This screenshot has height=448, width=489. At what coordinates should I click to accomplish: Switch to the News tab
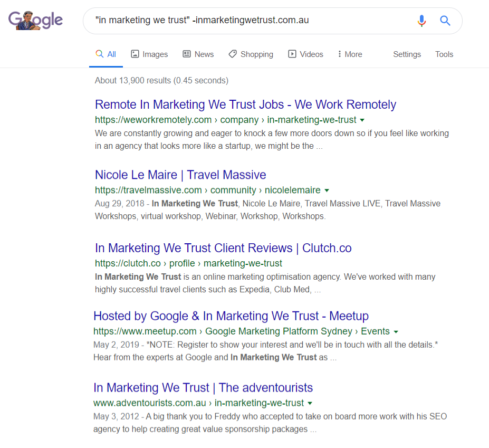click(x=198, y=54)
